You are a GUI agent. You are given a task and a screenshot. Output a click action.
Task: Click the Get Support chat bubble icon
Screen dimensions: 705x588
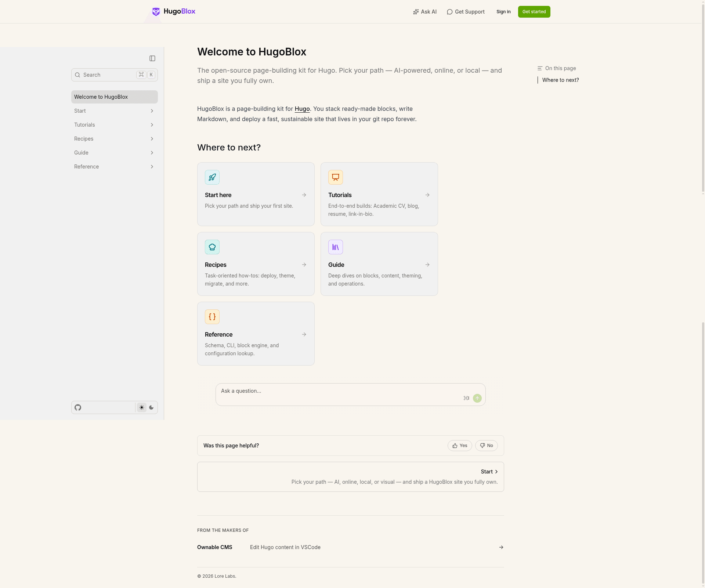point(450,12)
